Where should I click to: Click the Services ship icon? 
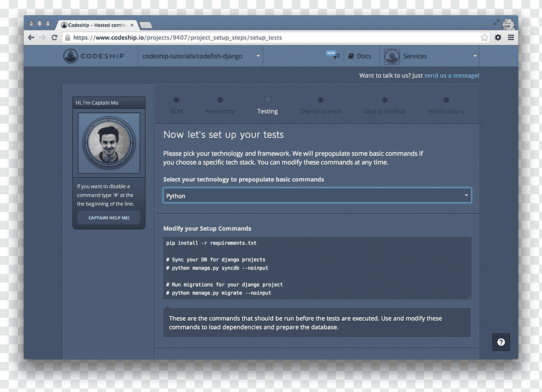(x=391, y=56)
